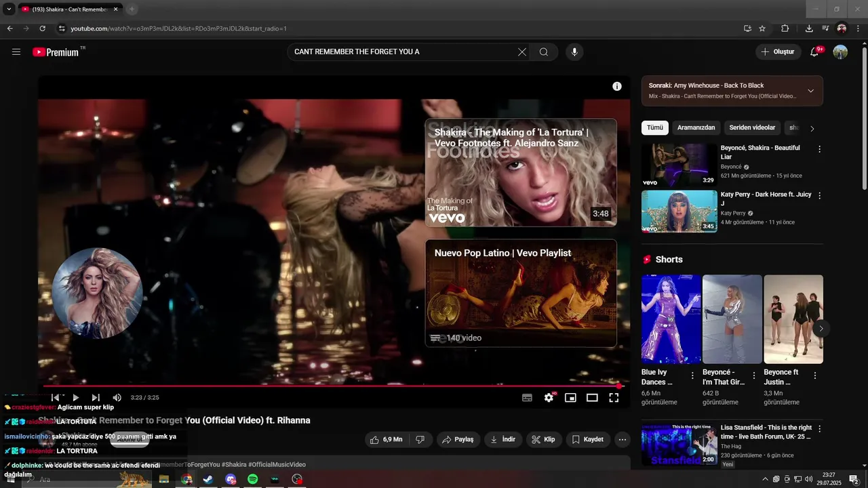
Task: Click the #OfficialMusicVideo hashtag
Action: (277, 464)
